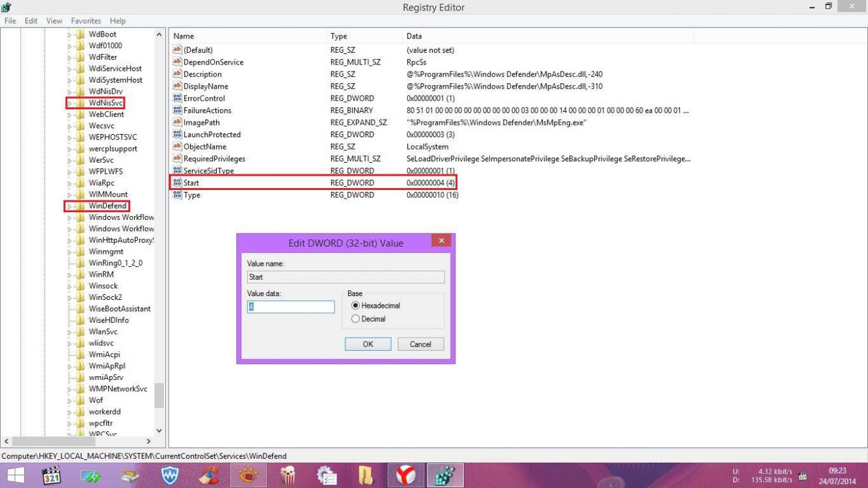Viewport: 868px width, 488px height.
Task: Open the Windows Start button on taskbar
Action: point(15,476)
